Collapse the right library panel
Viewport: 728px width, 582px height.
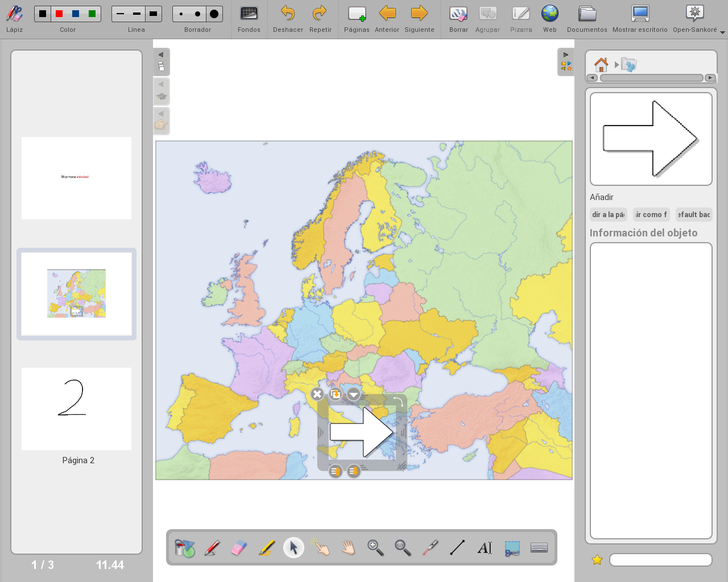565,55
